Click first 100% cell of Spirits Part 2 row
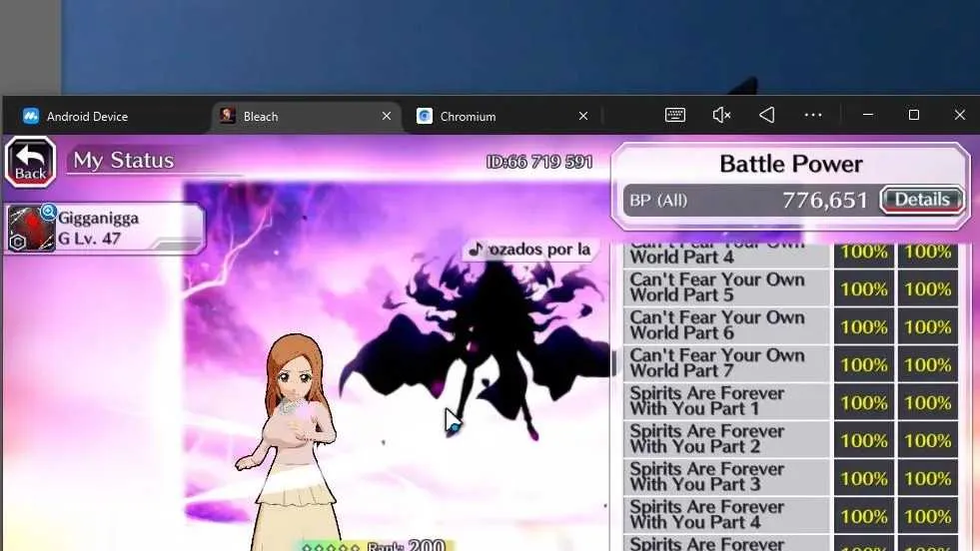The width and height of the screenshot is (980, 551). [x=864, y=440]
